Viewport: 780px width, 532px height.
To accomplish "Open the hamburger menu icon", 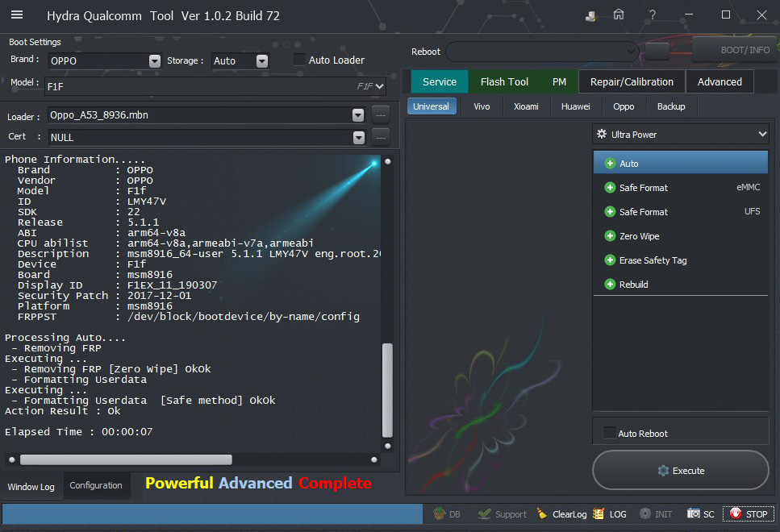I will [x=17, y=15].
